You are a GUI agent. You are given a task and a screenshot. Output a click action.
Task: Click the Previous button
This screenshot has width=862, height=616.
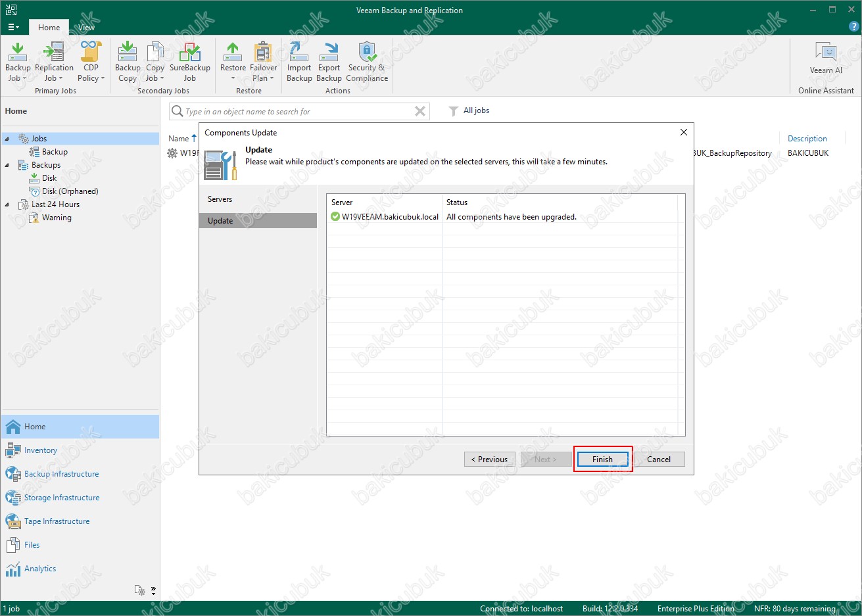click(489, 460)
